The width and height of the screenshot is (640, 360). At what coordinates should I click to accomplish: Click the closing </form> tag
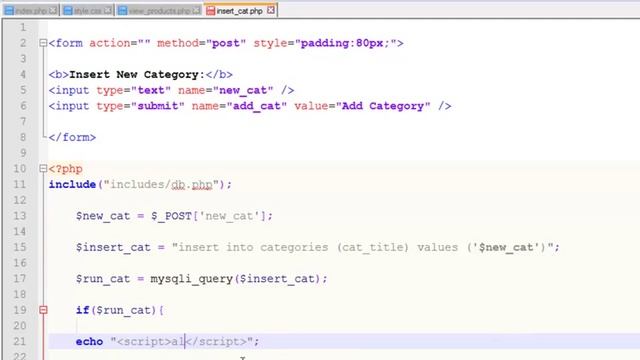point(72,138)
